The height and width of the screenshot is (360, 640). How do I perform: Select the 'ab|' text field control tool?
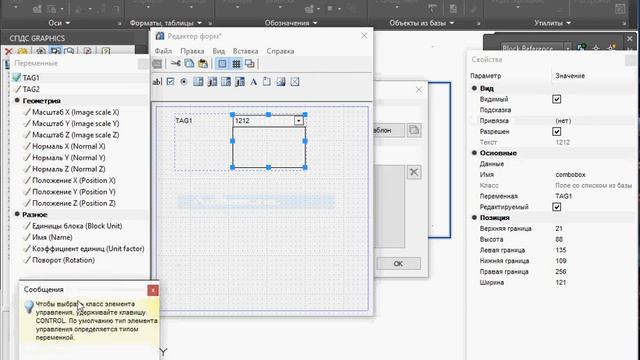157,82
